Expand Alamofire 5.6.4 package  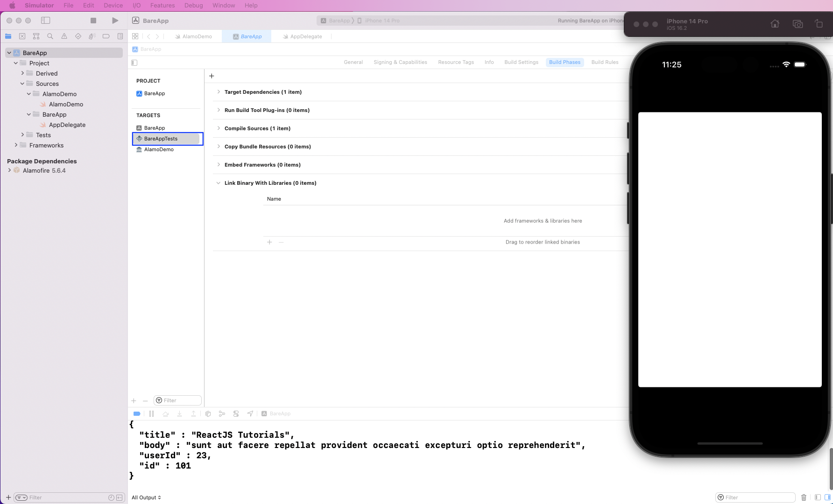[x=9, y=170]
